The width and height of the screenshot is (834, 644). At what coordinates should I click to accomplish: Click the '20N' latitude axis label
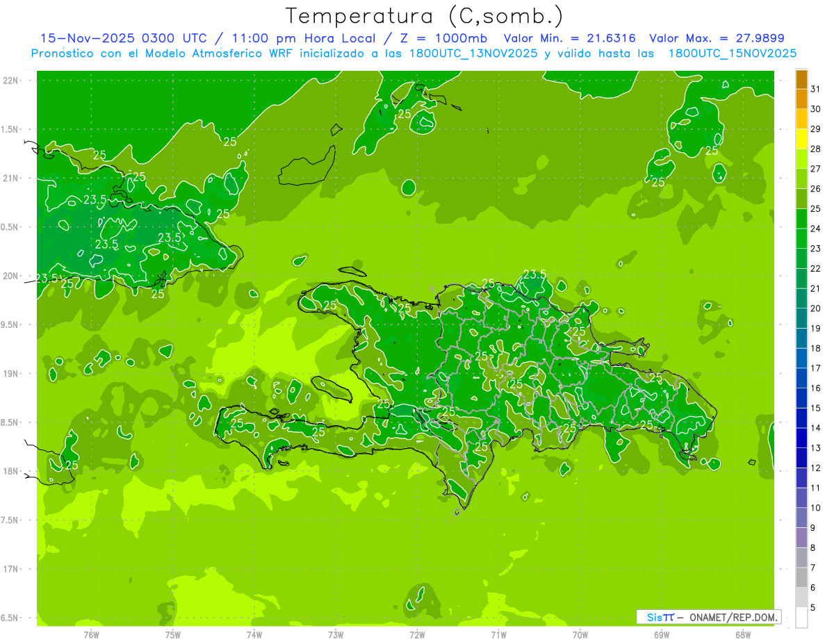click(10, 276)
